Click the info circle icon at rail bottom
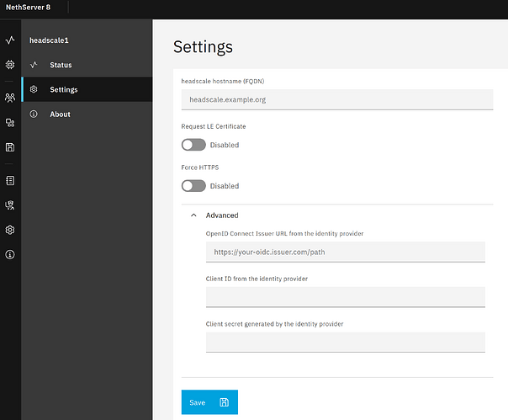 (x=10, y=254)
